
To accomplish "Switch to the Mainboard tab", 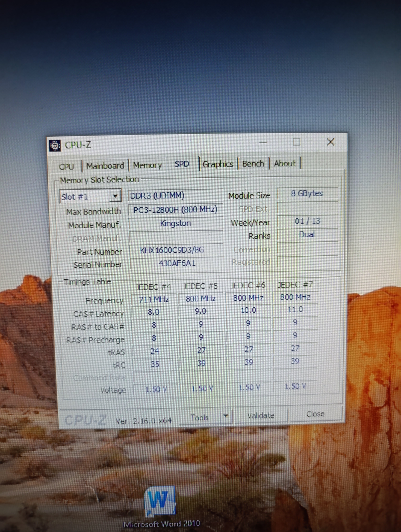I will (x=105, y=166).
